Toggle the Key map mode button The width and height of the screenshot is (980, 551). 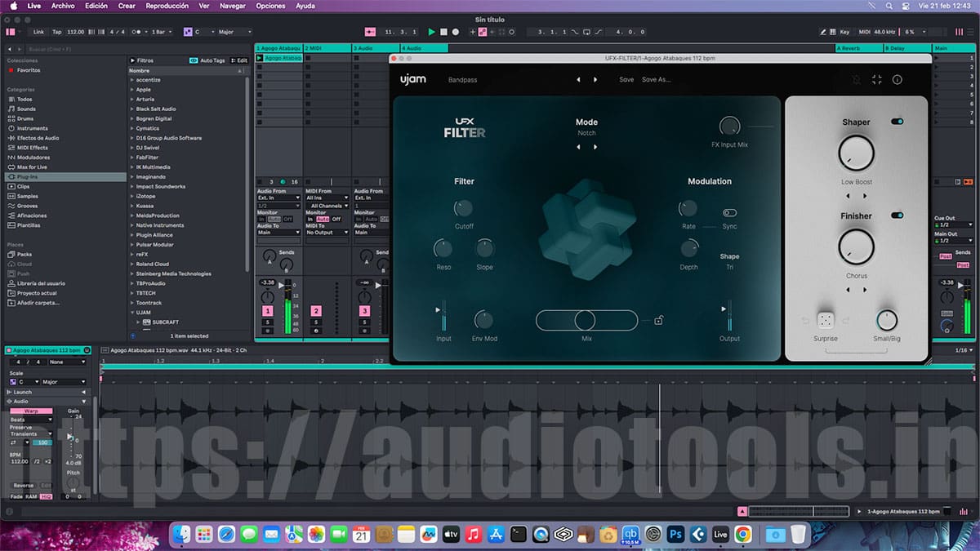point(844,32)
